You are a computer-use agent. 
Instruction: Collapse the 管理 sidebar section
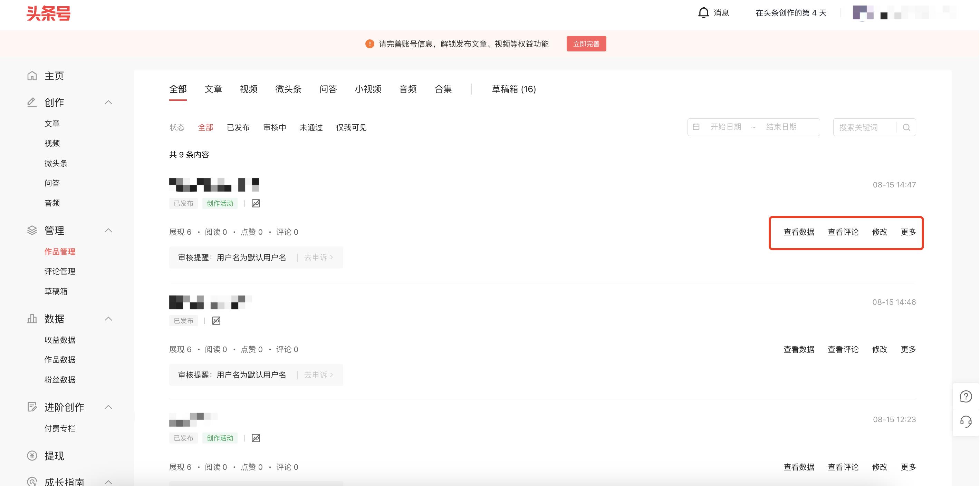108,231
